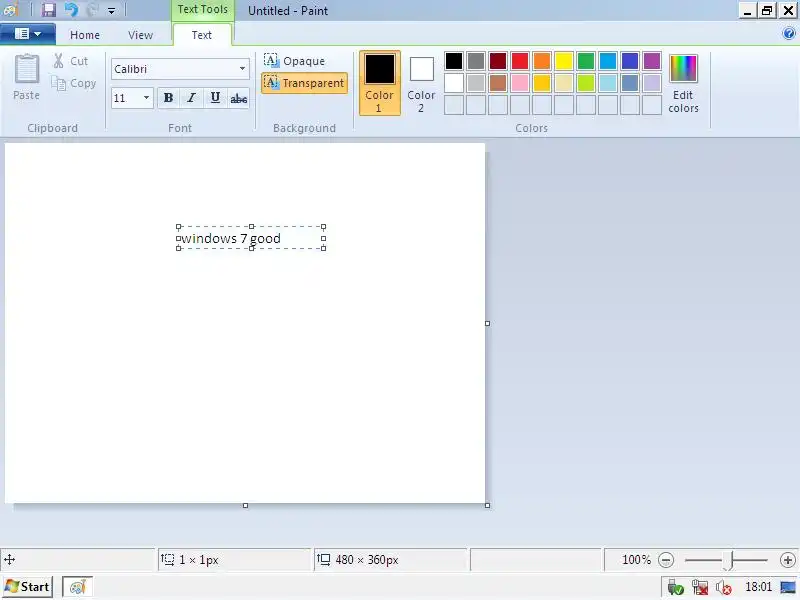This screenshot has height=600, width=800.
Task: Click inside text 'windows 7 good'
Action: pyautogui.click(x=231, y=238)
